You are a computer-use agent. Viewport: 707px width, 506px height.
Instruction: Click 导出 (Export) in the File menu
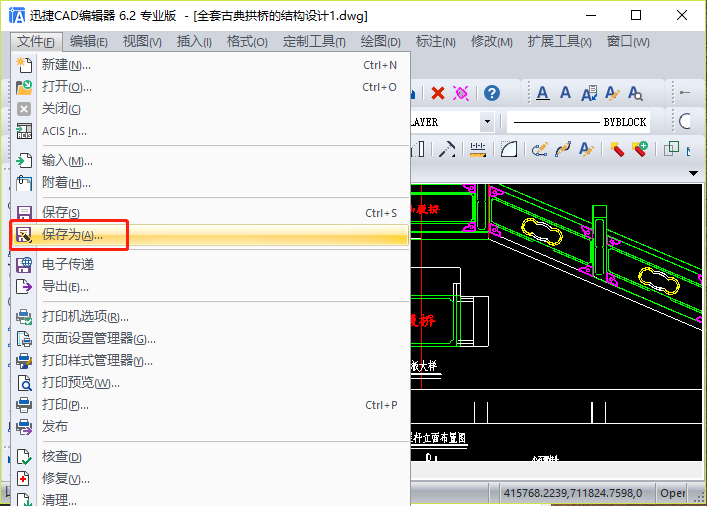65,287
